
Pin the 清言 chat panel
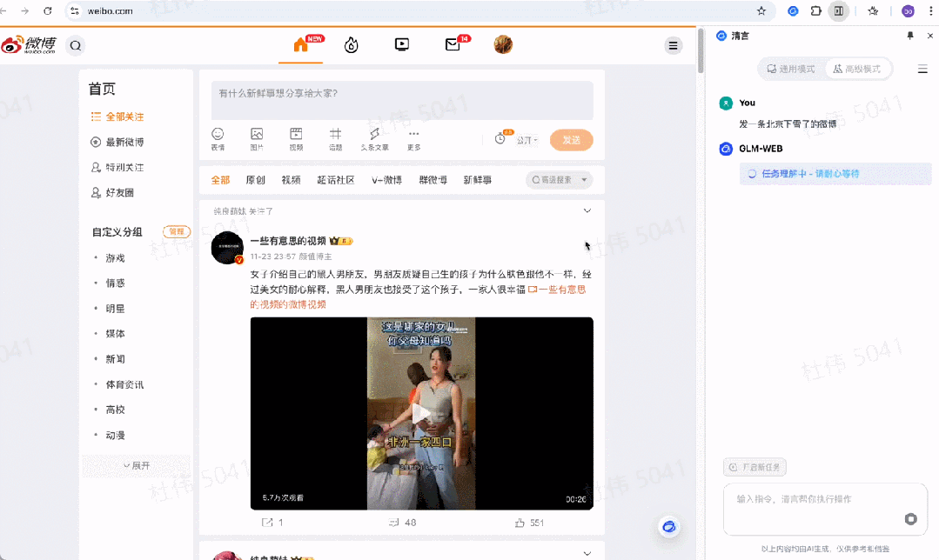[909, 35]
